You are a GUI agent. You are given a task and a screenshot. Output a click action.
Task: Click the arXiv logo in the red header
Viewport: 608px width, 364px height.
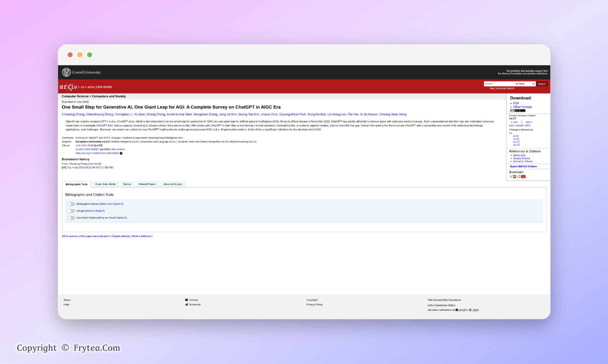(x=68, y=87)
